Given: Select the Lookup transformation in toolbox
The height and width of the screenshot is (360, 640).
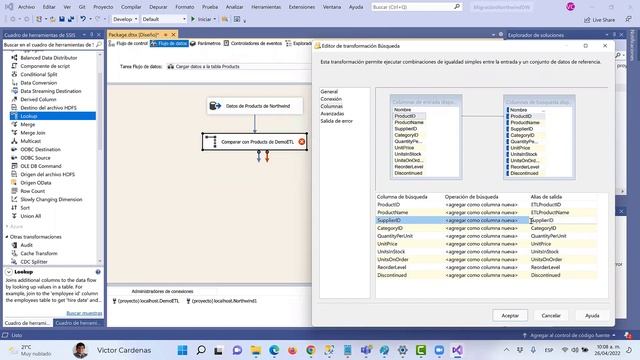Looking at the screenshot, I should 52,116.
